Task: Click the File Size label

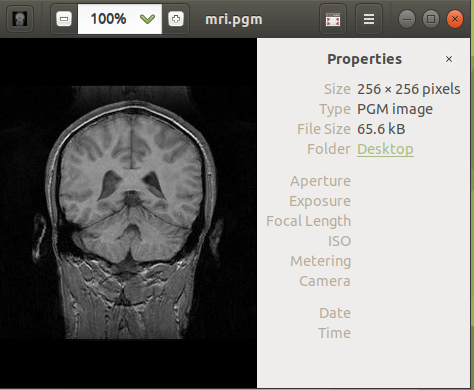Action: click(324, 129)
